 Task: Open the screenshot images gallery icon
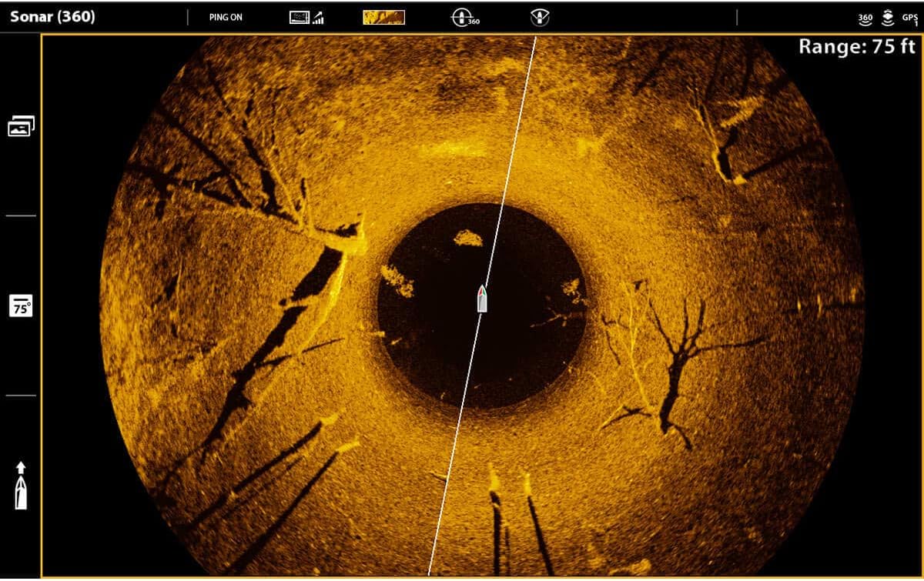[x=21, y=127]
